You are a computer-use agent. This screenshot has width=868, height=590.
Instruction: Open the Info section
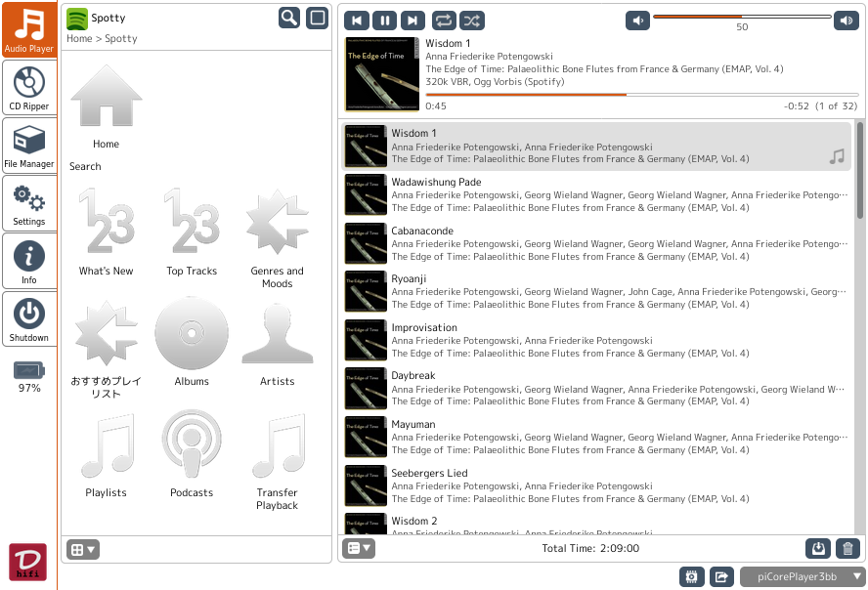[x=28, y=261]
